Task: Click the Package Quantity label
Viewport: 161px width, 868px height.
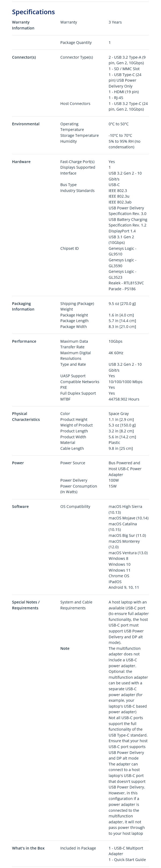Action: (x=76, y=43)
